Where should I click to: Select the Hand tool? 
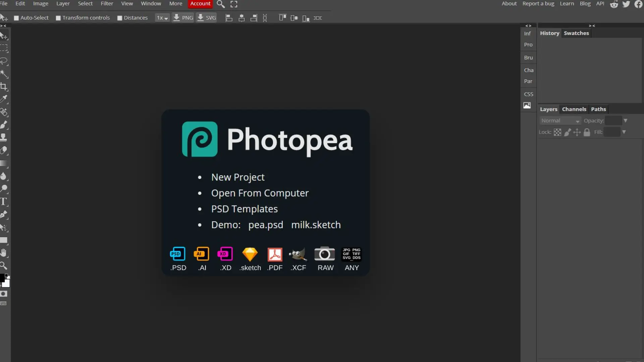coord(4,253)
